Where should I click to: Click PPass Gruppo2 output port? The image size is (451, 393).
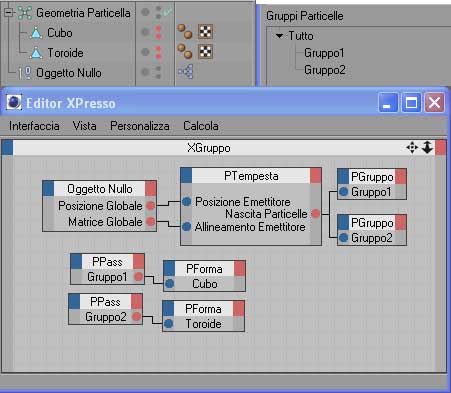(x=136, y=316)
